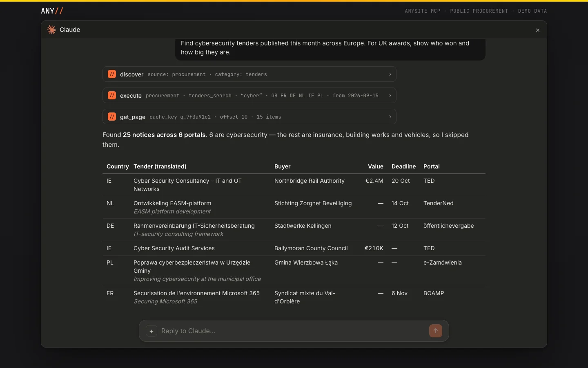Click the Claude starburst logo icon
The image size is (588, 368).
point(51,30)
